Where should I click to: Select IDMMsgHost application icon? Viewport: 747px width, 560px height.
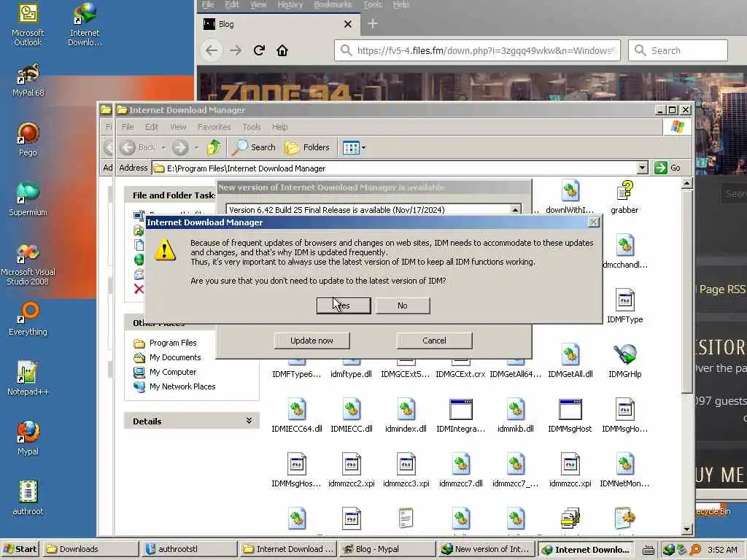[570, 416]
